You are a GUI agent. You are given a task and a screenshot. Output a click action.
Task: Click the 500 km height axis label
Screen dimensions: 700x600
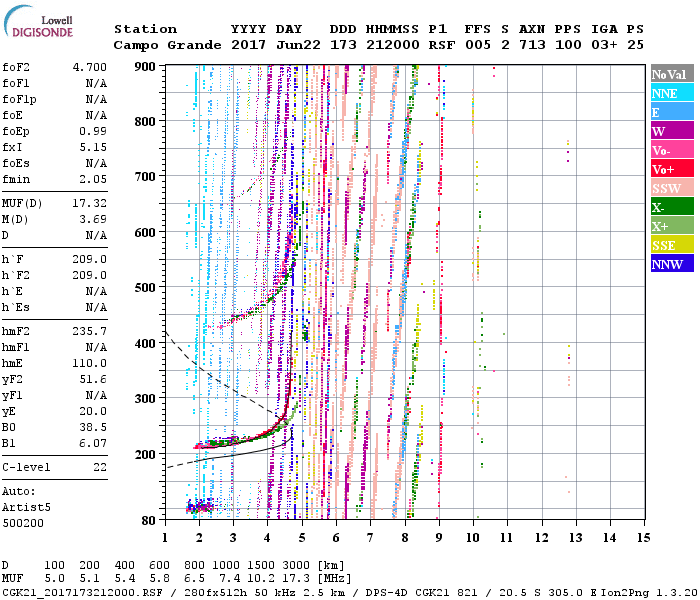pos(145,288)
